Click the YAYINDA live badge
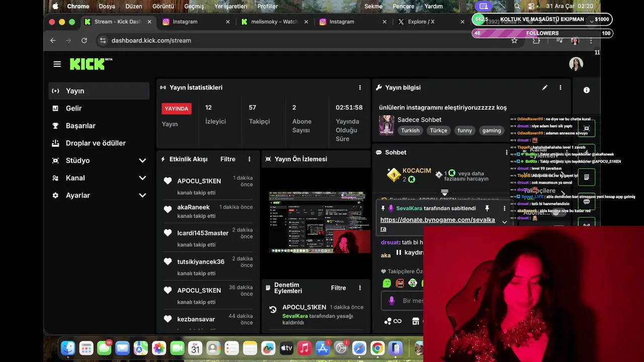The image size is (644, 362). (177, 109)
